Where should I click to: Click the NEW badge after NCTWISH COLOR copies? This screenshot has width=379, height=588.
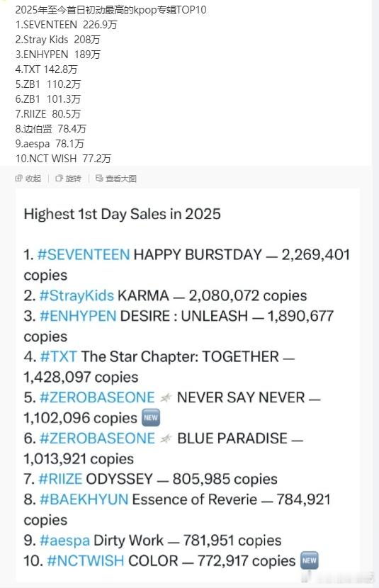coord(310,560)
